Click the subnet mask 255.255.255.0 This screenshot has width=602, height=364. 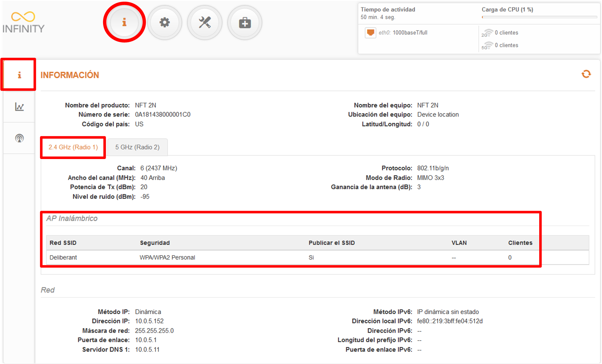154,330
